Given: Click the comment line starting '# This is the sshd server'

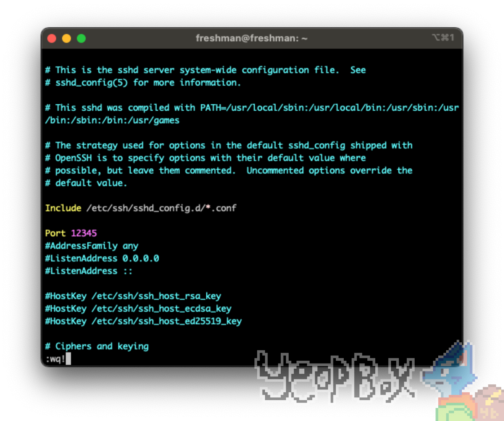Looking at the screenshot, I should click(206, 70).
